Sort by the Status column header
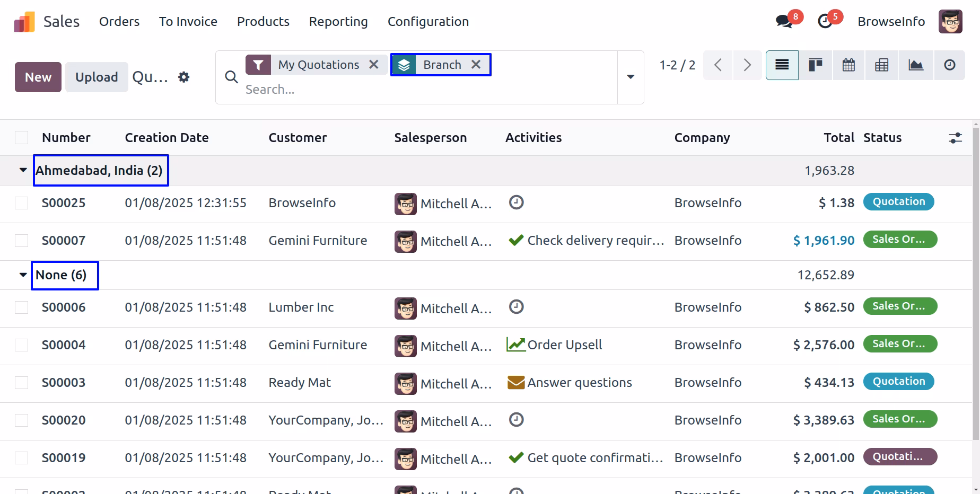980x494 pixels. coord(882,138)
